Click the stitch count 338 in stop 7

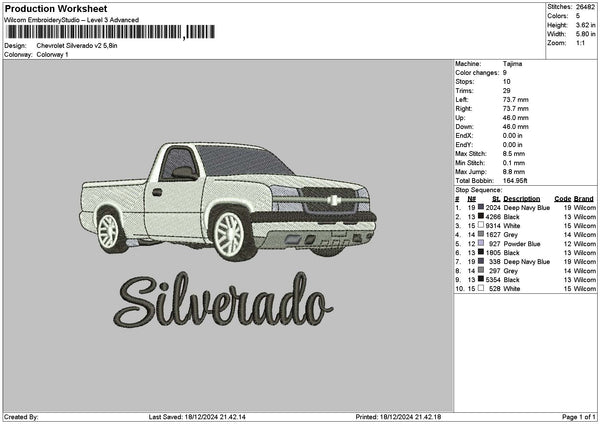pyautogui.click(x=494, y=262)
